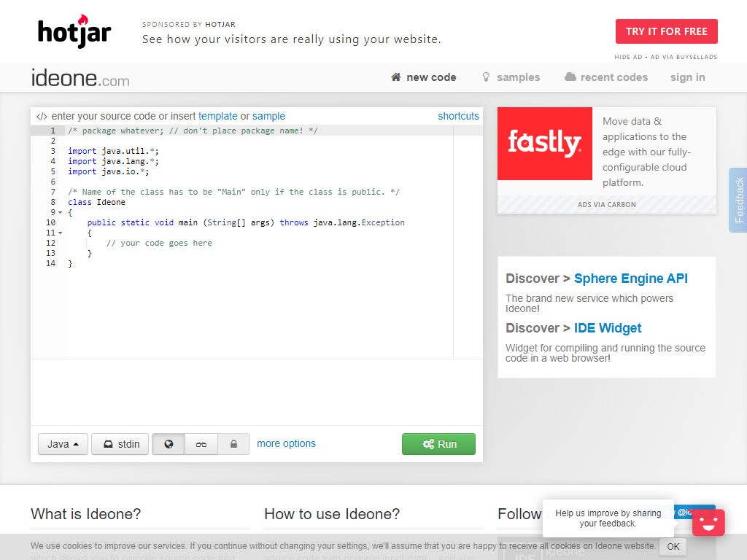Open the shortcuts link
Viewport: 747px width, 560px height.
click(458, 116)
